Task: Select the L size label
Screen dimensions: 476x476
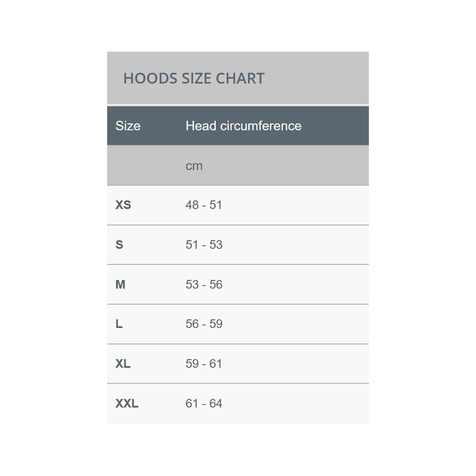Action: (119, 324)
